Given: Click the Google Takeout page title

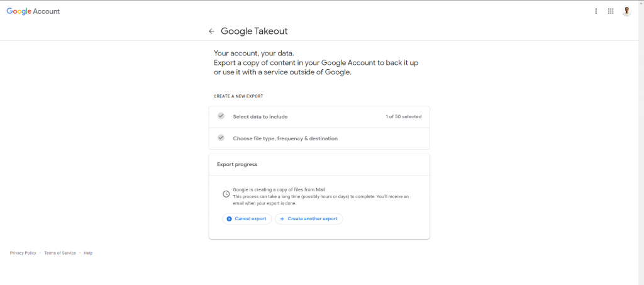Looking at the screenshot, I should [x=254, y=31].
